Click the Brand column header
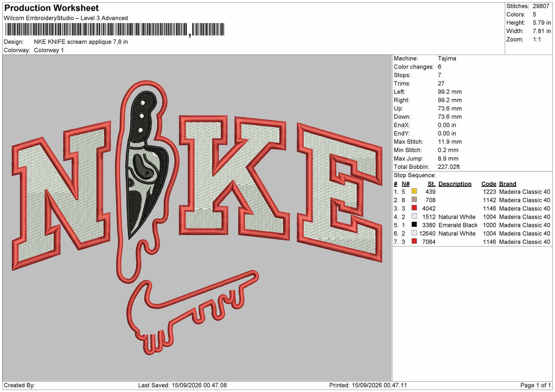 [x=508, y=184]
